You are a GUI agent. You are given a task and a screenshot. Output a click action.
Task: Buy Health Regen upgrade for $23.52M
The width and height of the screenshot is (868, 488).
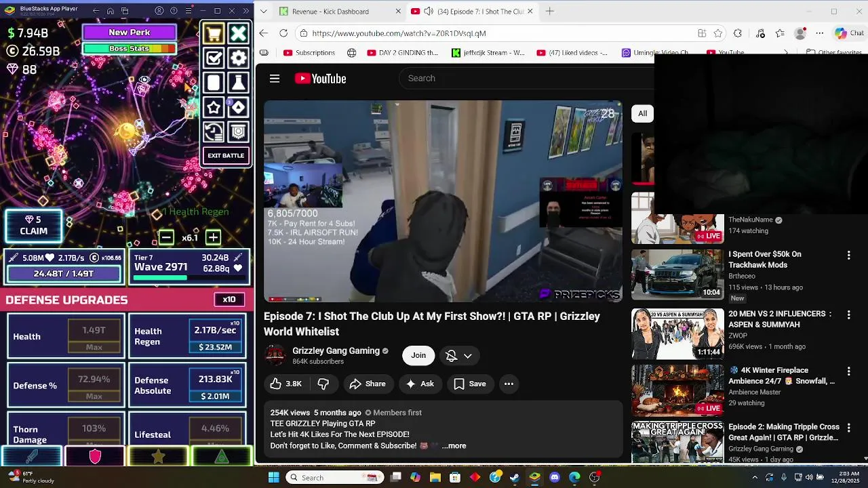point(216,337)
